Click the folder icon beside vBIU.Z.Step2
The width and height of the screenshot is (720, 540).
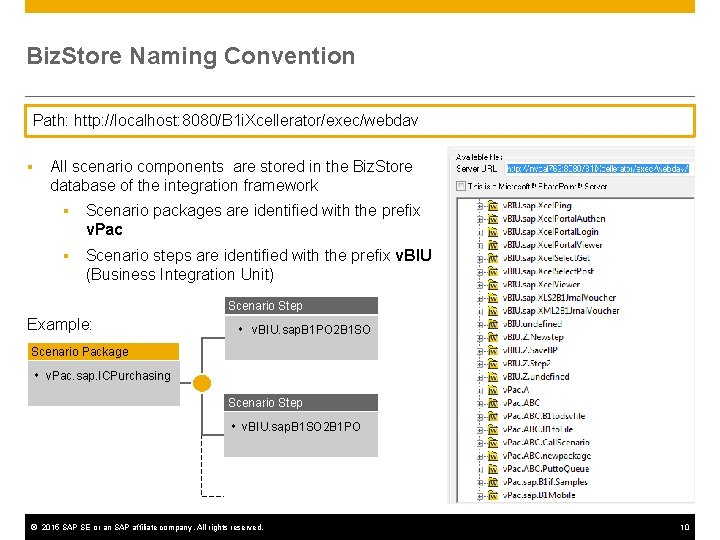(493, 364)
